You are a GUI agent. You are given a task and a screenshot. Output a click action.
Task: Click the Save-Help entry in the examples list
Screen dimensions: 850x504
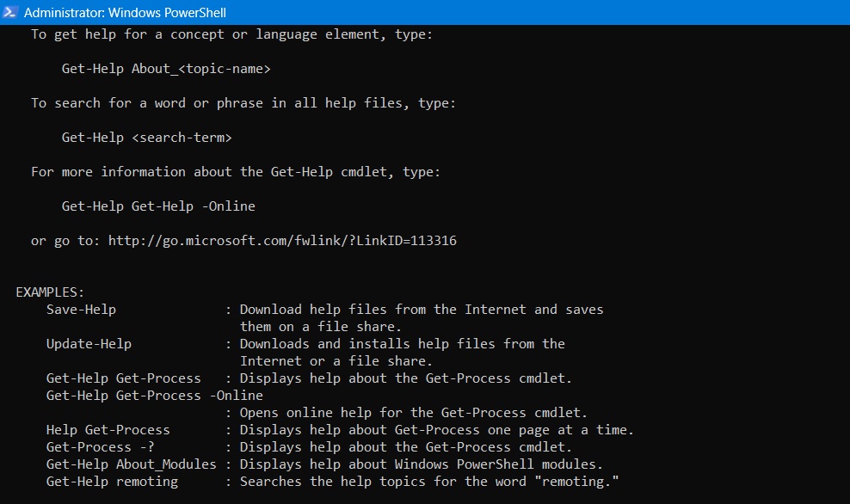click(x=81, y=309)
